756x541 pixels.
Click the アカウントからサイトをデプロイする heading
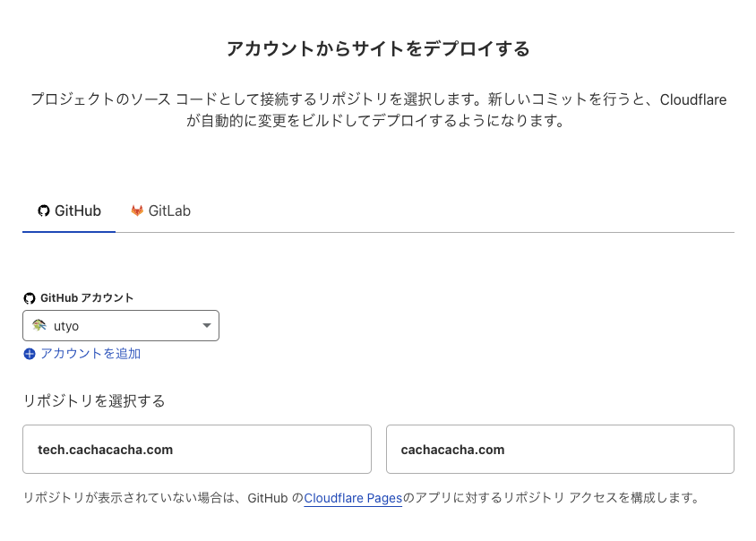(378, 48)
